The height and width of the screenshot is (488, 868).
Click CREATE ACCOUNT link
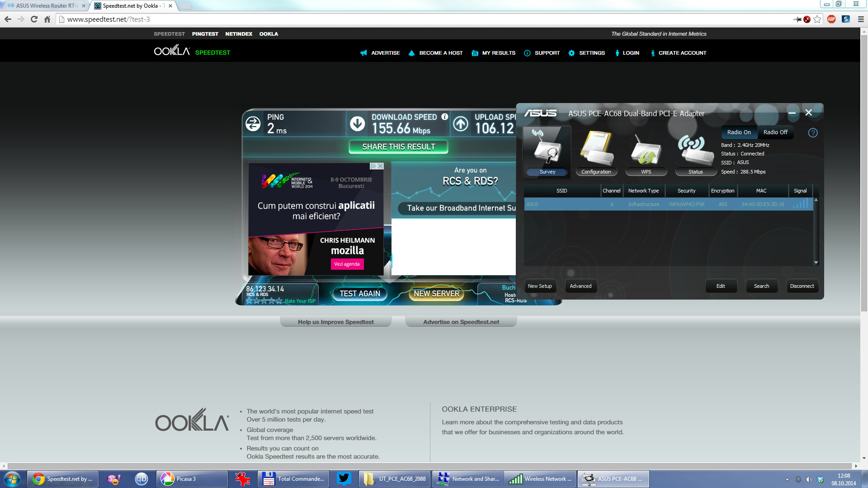pos(678,53)
